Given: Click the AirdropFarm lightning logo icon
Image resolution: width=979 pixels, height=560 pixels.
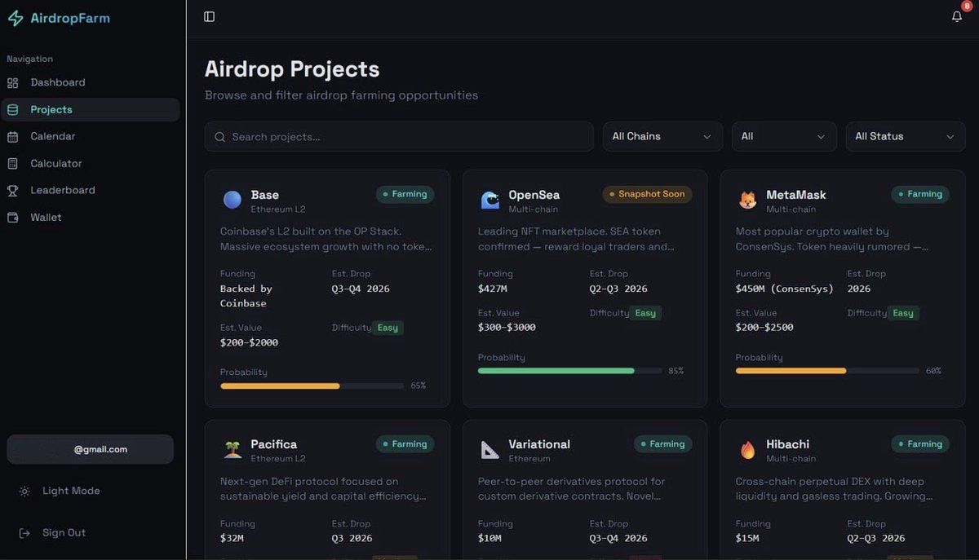Looking at the screenshot, I should click(15, 18).
